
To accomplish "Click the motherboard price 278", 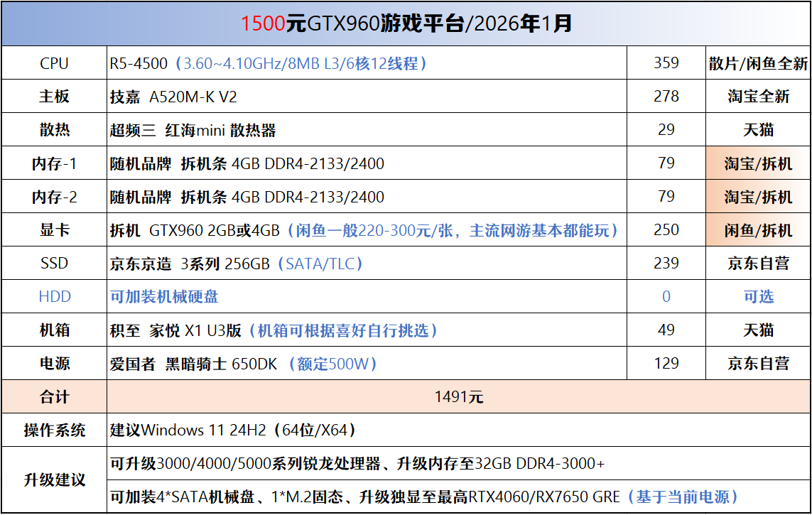I will 666,97.
